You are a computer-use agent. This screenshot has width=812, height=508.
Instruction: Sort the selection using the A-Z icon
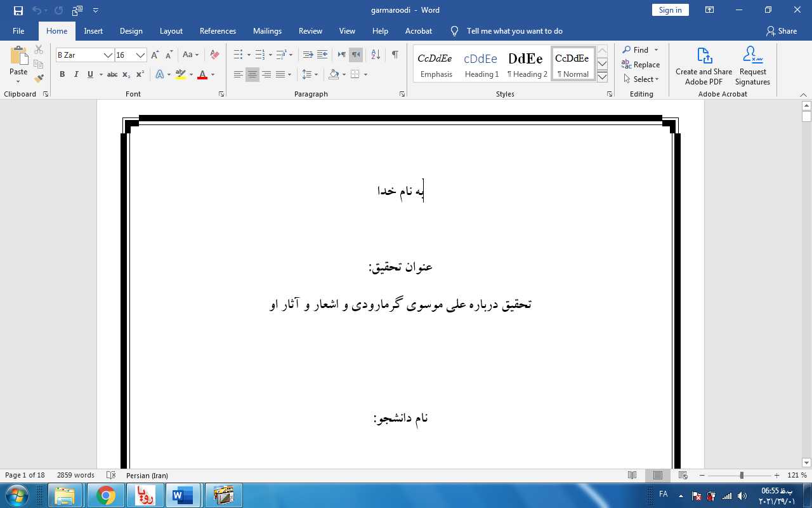click(376, 55)
